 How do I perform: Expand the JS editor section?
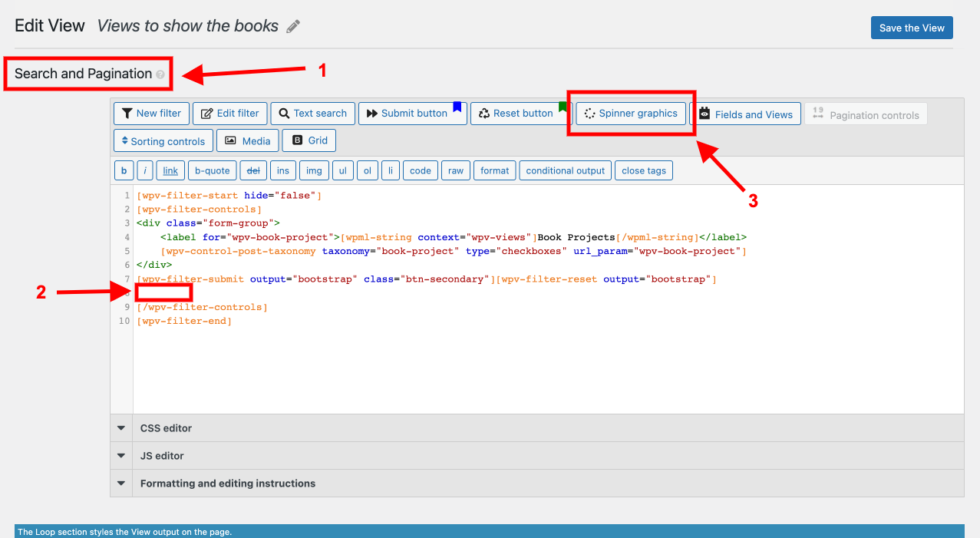537,456
